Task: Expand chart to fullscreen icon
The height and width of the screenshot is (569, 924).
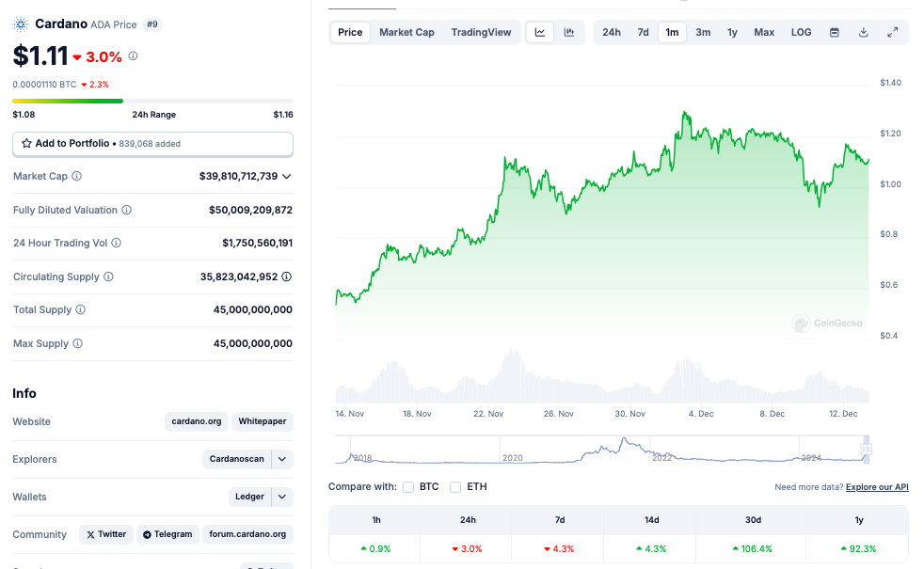Action: click(x=892, y=32)
